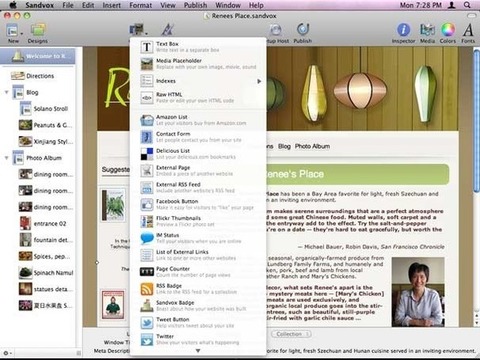This screenshot has height=360, width=480.
Task: Click the plant book cover thumbnail
Action: tap(114, 205)
